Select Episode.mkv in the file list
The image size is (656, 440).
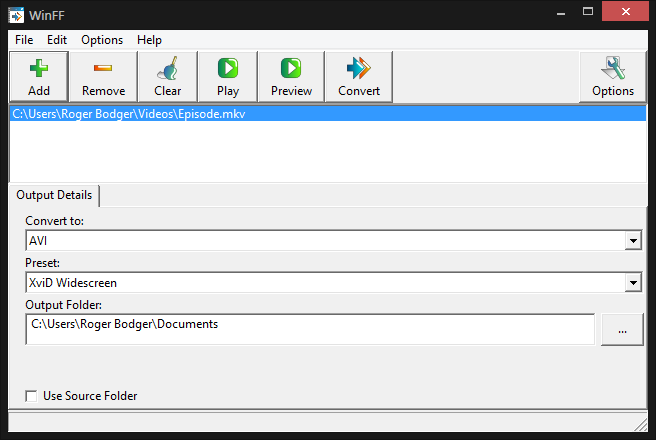tap(129, 114)
